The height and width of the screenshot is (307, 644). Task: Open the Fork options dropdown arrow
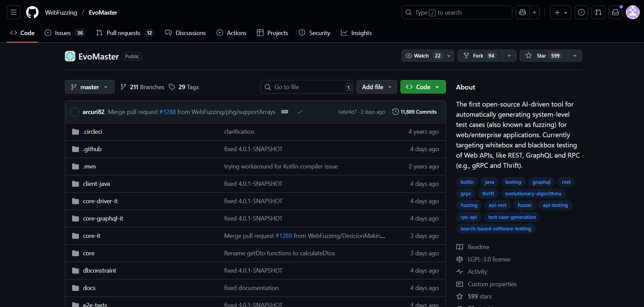click(509, 55)
